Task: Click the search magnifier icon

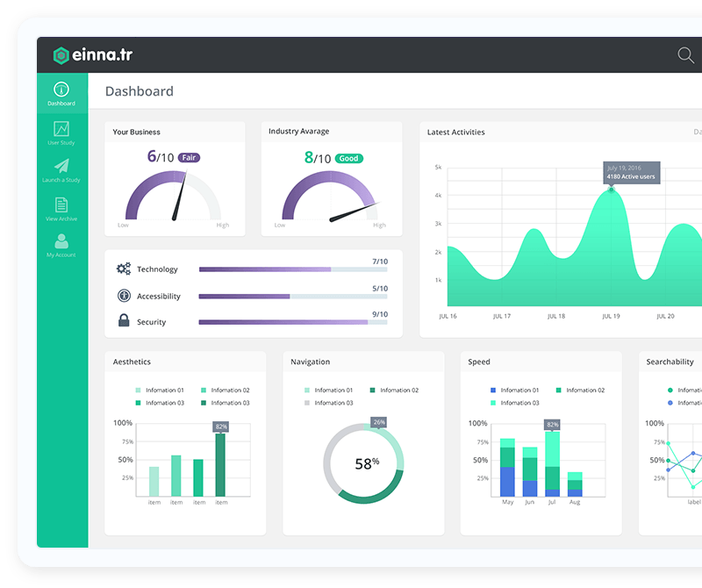Action: 685,55
